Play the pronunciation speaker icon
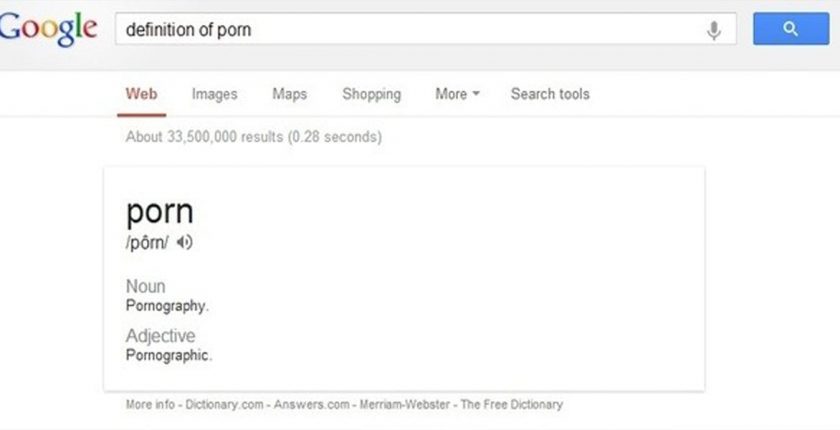Viewport: 840px width, 430px height. pyautogui.click(x=185, y=243)
